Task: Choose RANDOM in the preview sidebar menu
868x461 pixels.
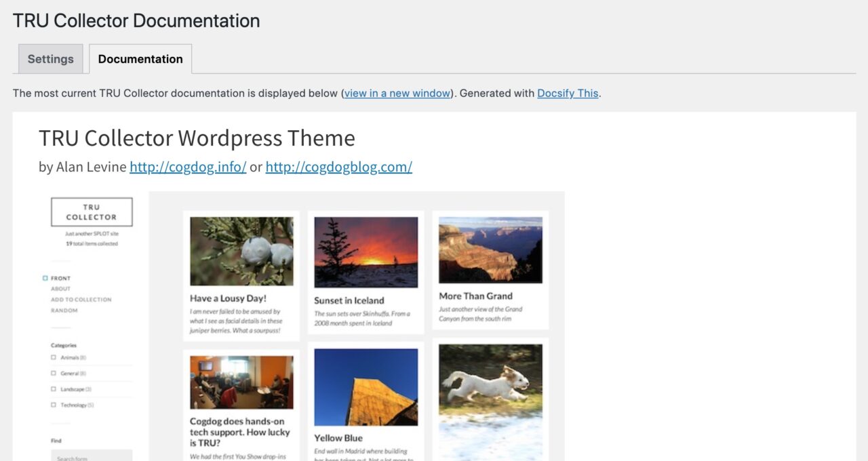Action: tap(64, 310)
